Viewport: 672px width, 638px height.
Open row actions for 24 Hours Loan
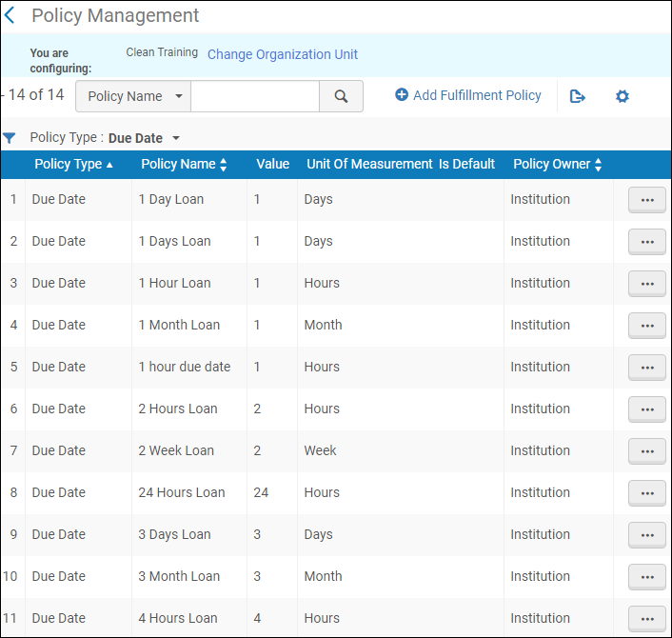[x=646, y=493]
